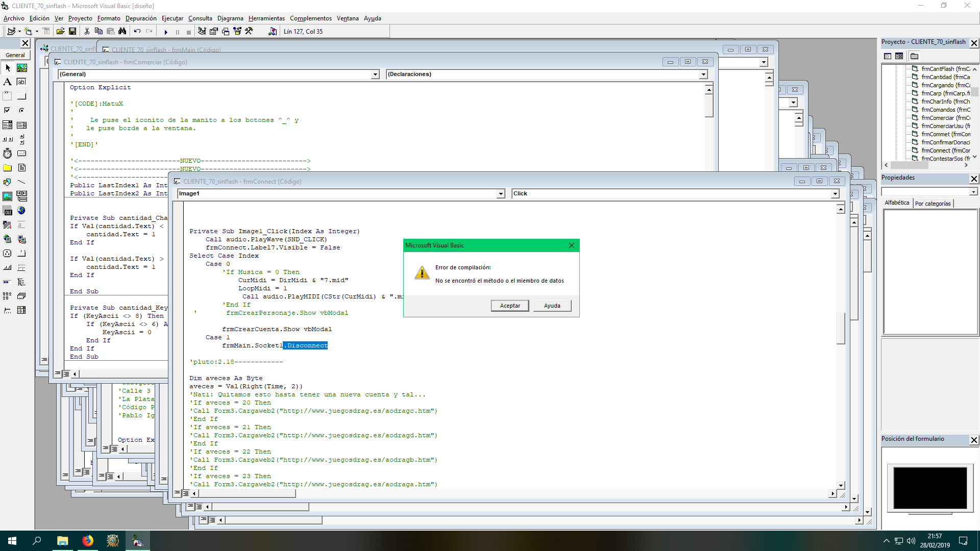Open the Toolbox via the hammer toolbar icon
The width and height of the screenshot is (980, 551).
coord(249,32)
